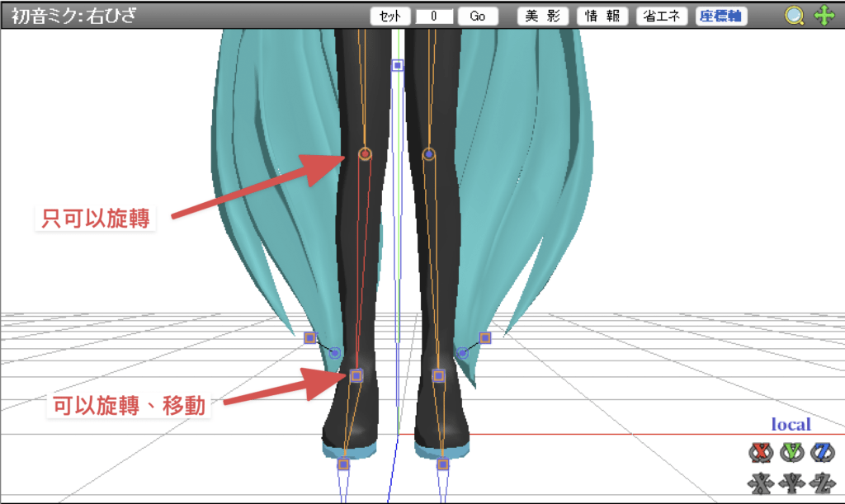The width and height of the screenshot is (845, 504).
Task: Click the gray Y-axis move icon
Action: (791, 483)
